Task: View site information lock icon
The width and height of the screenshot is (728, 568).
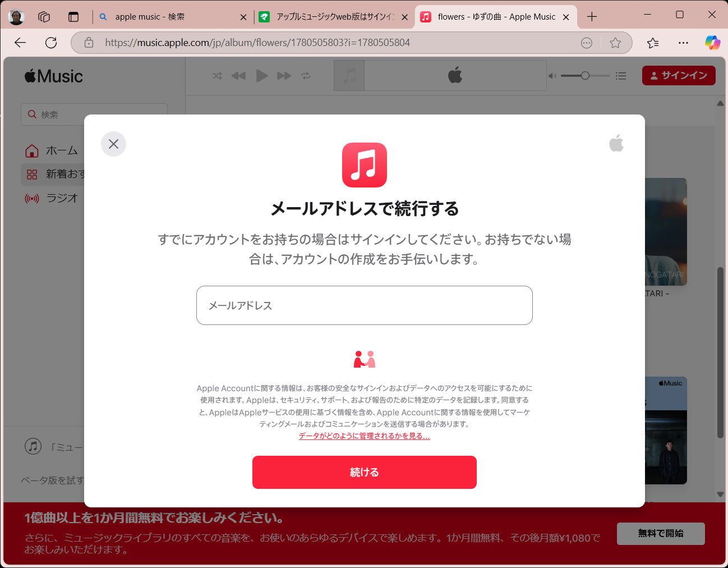Action: (x=89, y=43)
